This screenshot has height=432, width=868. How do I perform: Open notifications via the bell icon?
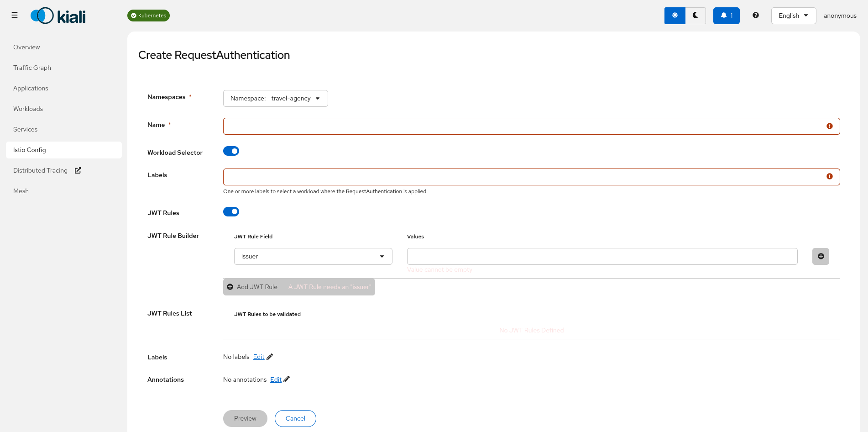[x=726, y=15]
